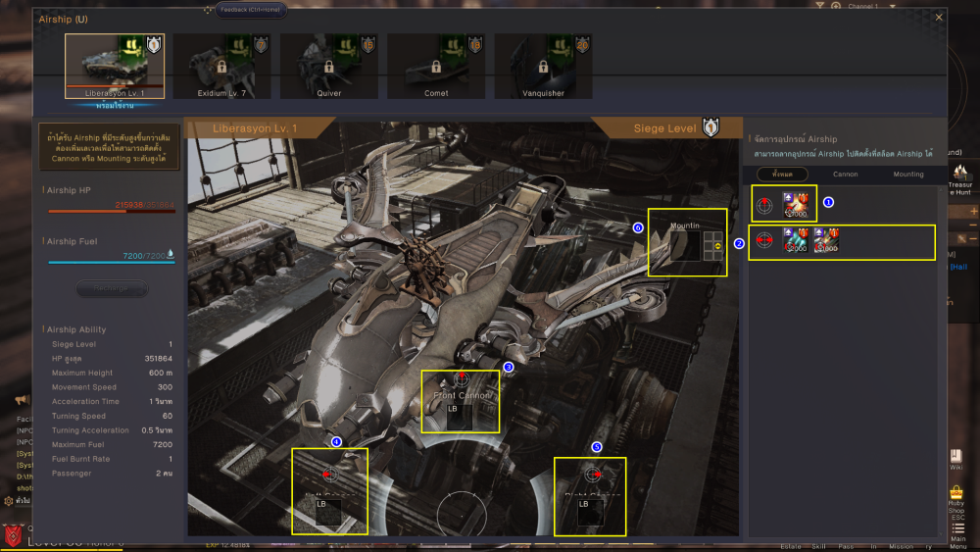Click the lock icon on Quiver thumbnail
Screen dimensions: 980x552
328,67
